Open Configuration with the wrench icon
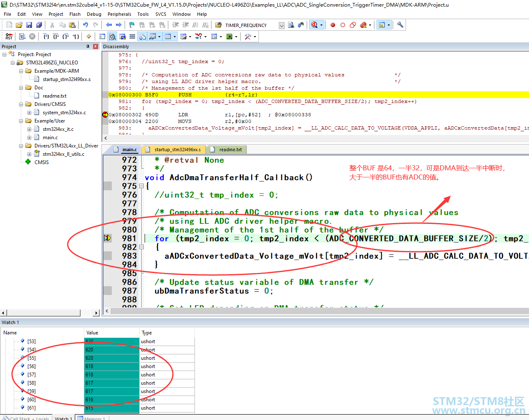This screenshot has height=420, width=529. pyautogui.click(x=400, y=25)
